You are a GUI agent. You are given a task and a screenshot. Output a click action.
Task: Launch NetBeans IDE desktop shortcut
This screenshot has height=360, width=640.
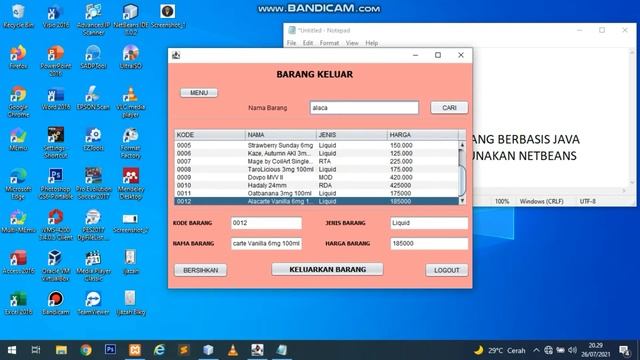[131, 20]
